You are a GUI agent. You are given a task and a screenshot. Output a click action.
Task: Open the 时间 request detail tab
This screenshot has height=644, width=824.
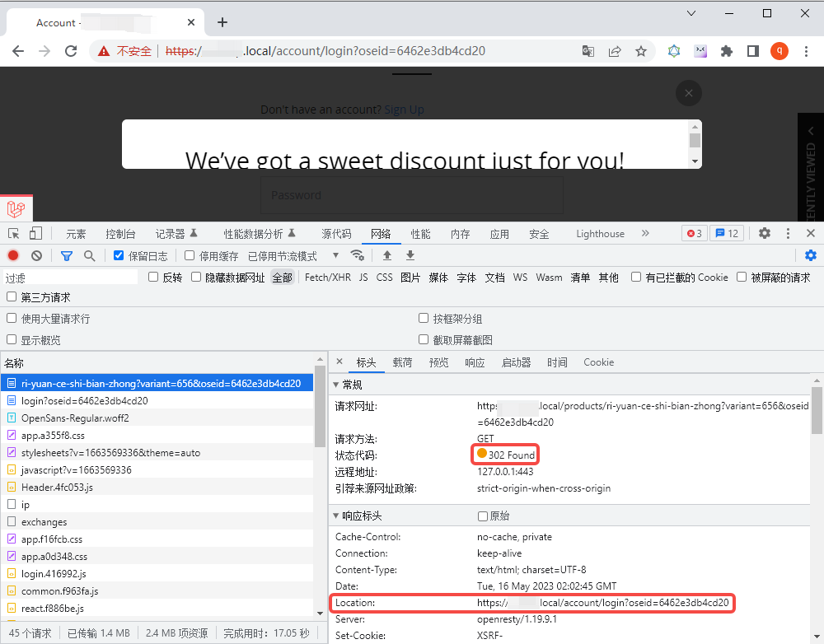pos(557,362)
